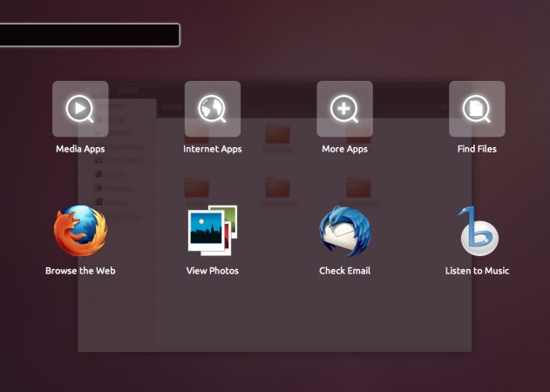Viewport: 550px width, 392px height.
Task: Click the More Apps plus magnifier icon
Action: pyautogui.click(x=344, y=109)
